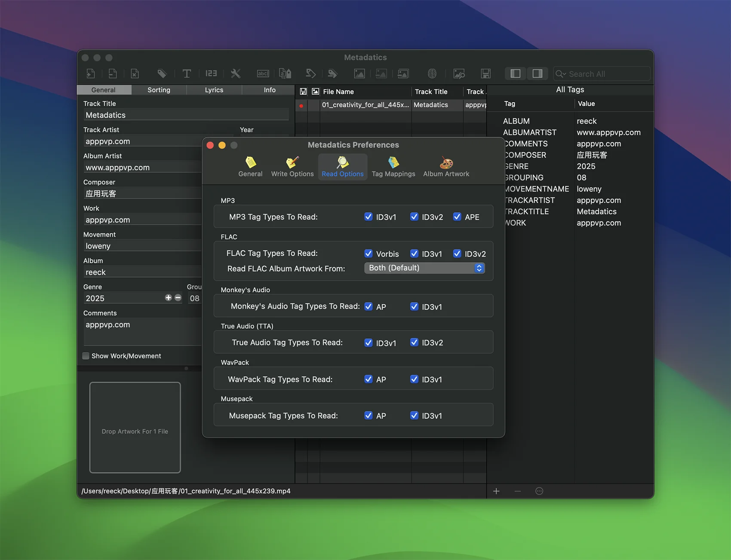Select Read Options preferences tab
This screenshot has width=731, height=560.
pyautogui.click(x=343, y=167)
